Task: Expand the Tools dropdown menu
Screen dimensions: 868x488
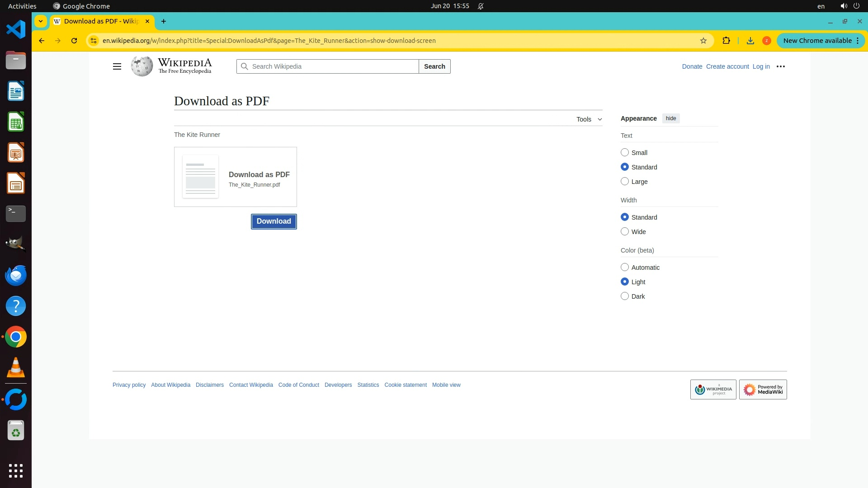Action: (589, 119)
